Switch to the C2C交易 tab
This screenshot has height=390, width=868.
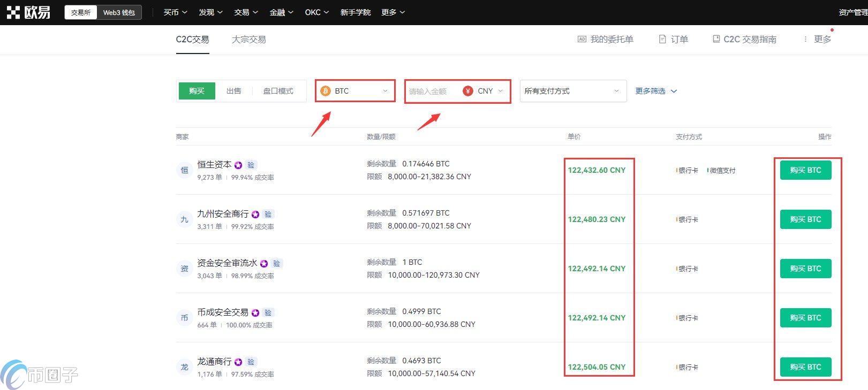point(192,39)
